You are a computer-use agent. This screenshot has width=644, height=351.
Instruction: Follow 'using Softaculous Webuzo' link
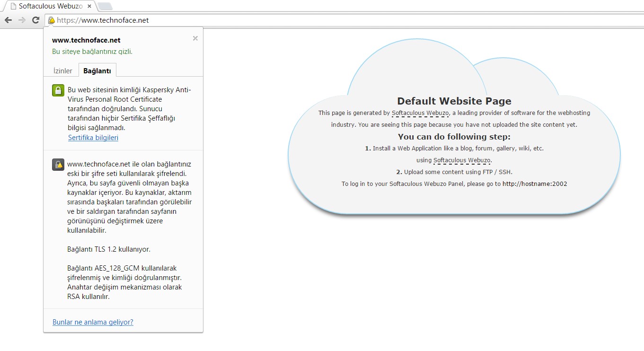pos(462,160)
